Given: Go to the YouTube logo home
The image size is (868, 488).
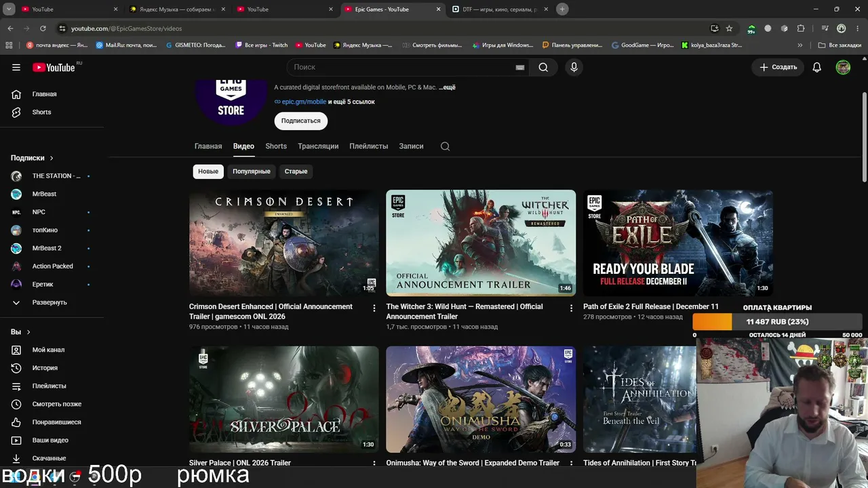Looking at the screenshot, I should click(54, 67).
